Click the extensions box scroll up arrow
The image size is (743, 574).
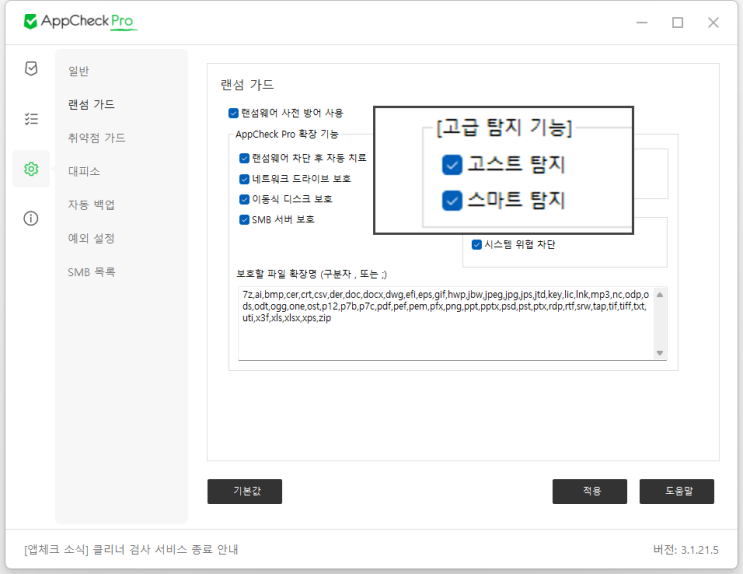[x=660, y=295]
